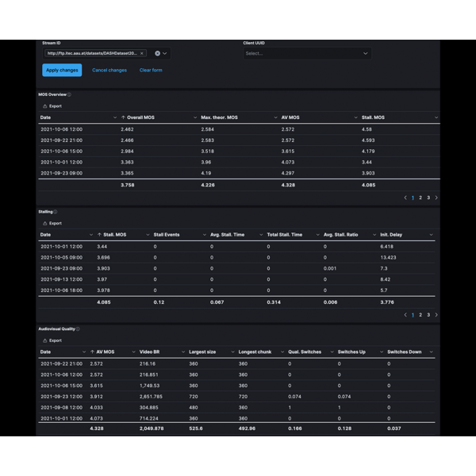Export the MOS Overview table
This screenshot has height=476, width=476.
[52, 106]
